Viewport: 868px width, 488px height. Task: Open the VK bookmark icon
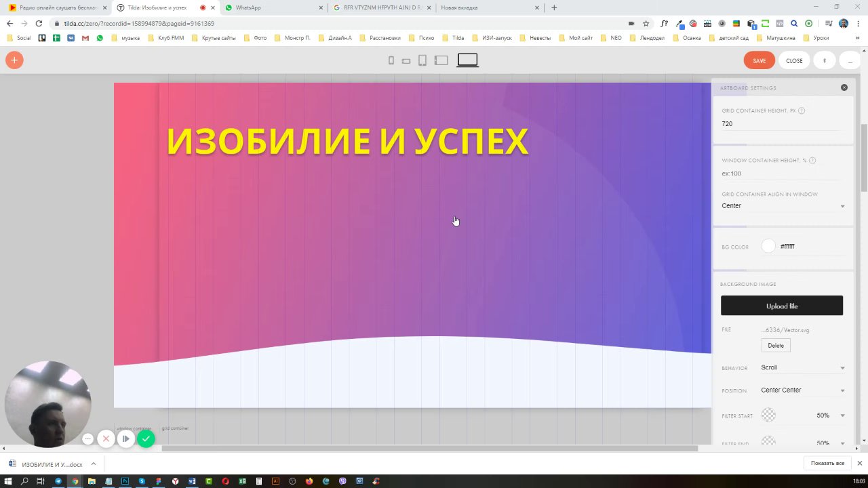71,38
